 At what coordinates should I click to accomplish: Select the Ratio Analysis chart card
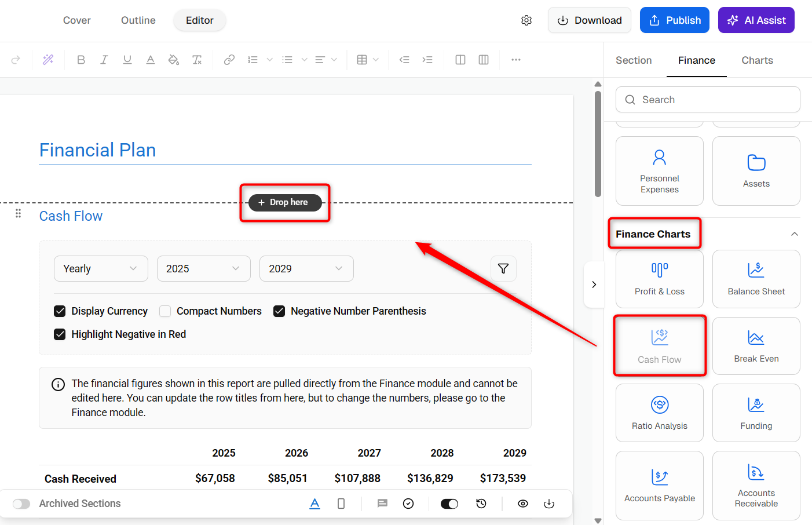point(660,413)
